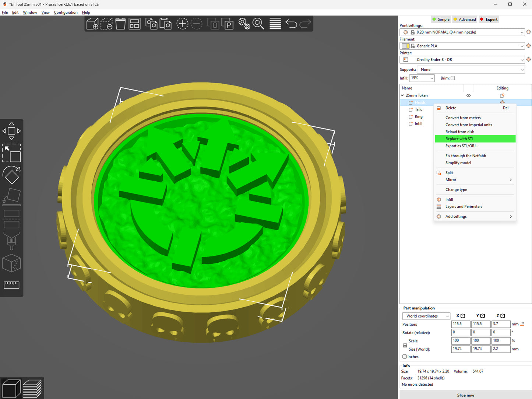
Task: Expand the Add settings submenu
Action: (475, 217)
